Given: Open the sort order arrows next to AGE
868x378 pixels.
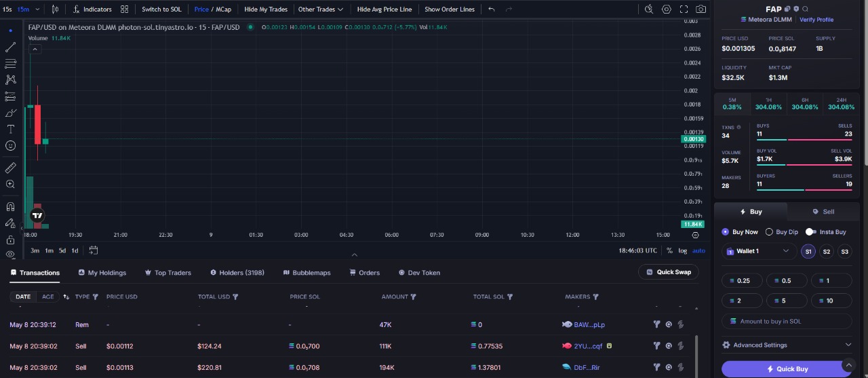Looking at the screenshot, I should click(66, 297).
